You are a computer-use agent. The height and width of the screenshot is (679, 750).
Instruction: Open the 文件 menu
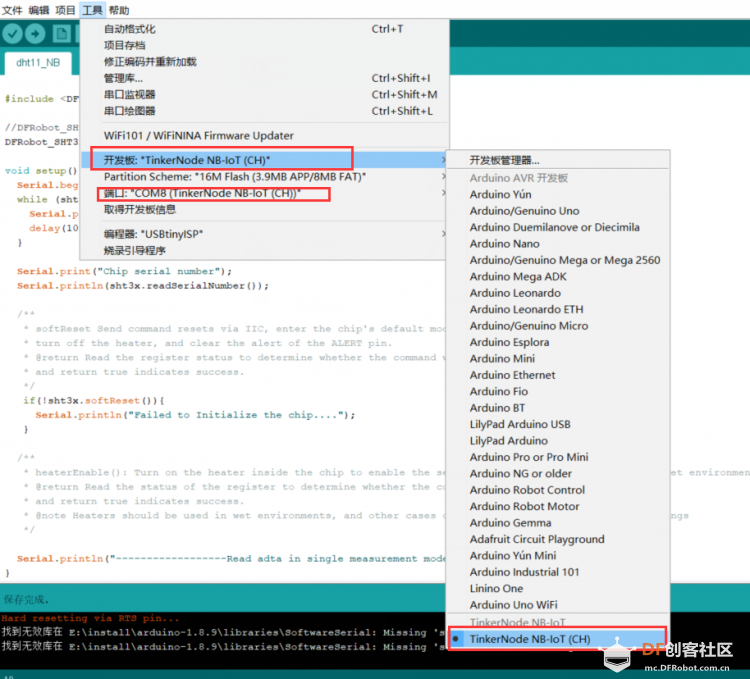12,10
